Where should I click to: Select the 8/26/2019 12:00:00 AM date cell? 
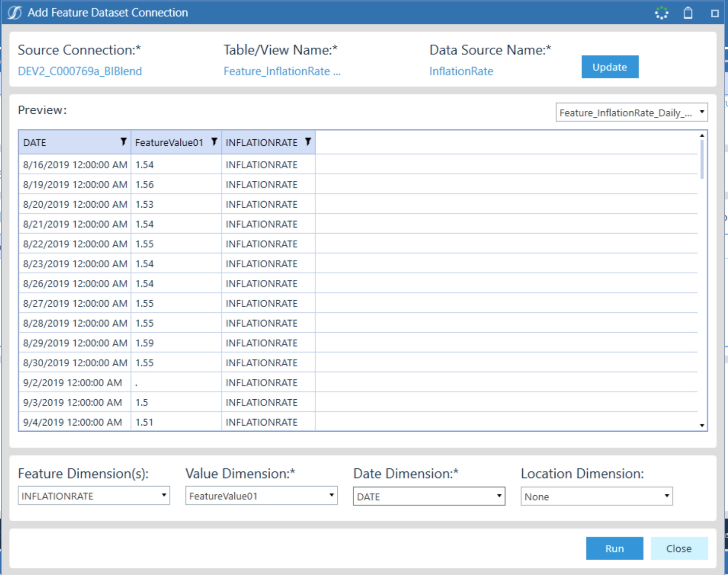pyautogui.click(x=75, y=283)
